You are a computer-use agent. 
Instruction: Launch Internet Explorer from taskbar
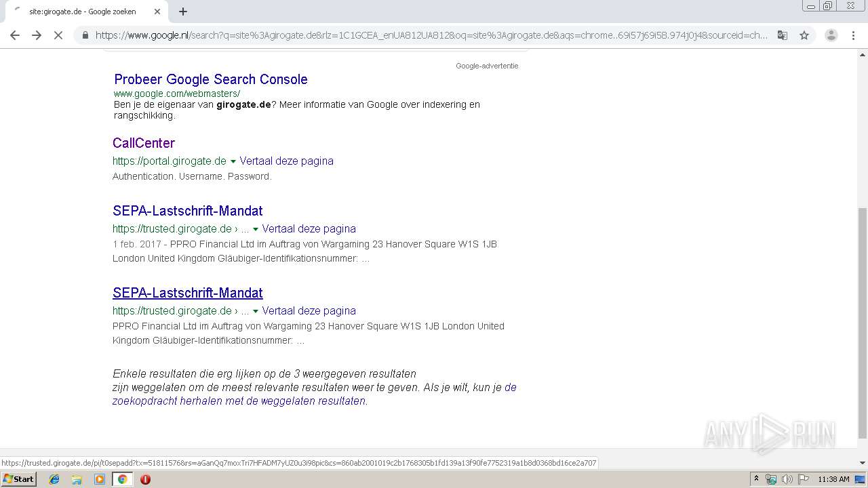click(54, 479)
